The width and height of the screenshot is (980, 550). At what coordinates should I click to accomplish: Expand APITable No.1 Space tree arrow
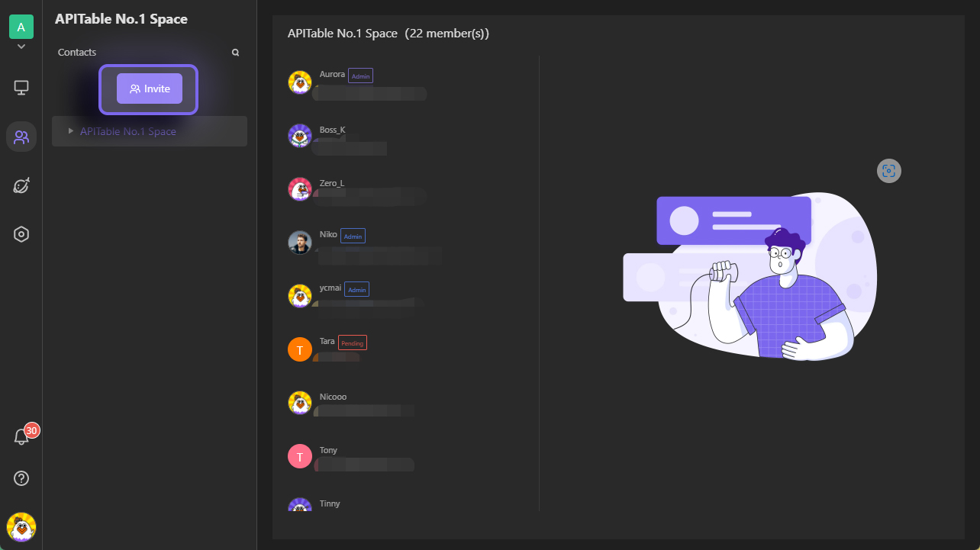tap(71, 131)
